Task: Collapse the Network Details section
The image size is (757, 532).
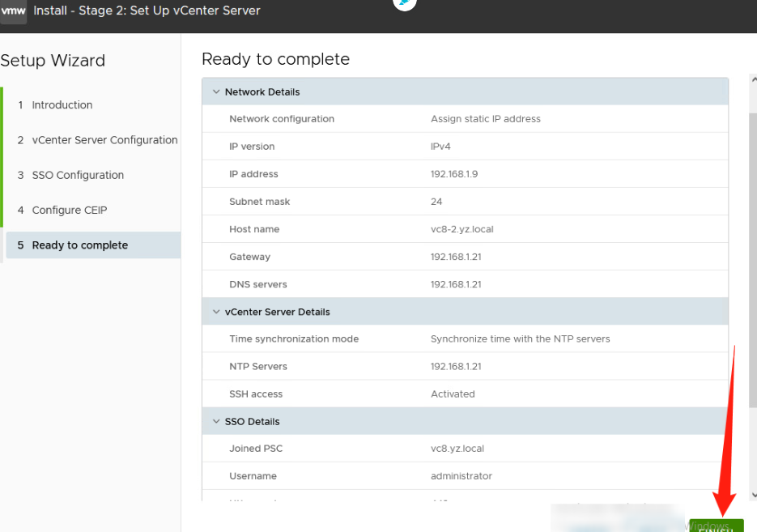Action: 215,92
